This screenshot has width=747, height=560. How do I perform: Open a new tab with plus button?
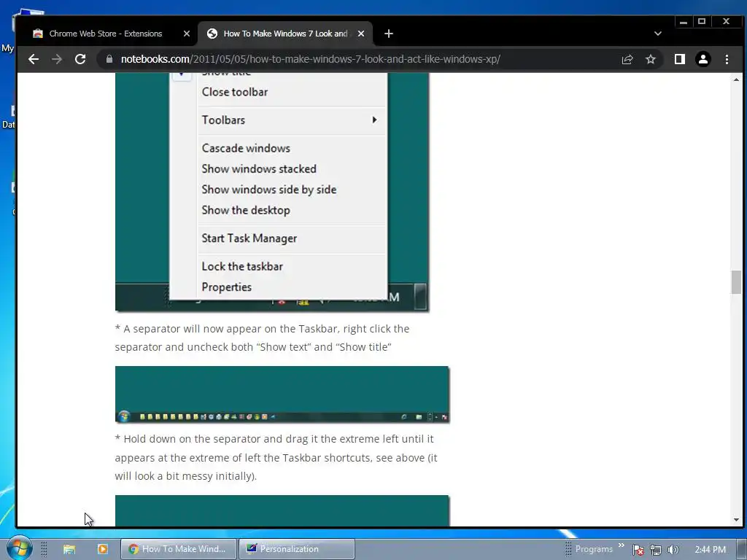tap(389, 34)
